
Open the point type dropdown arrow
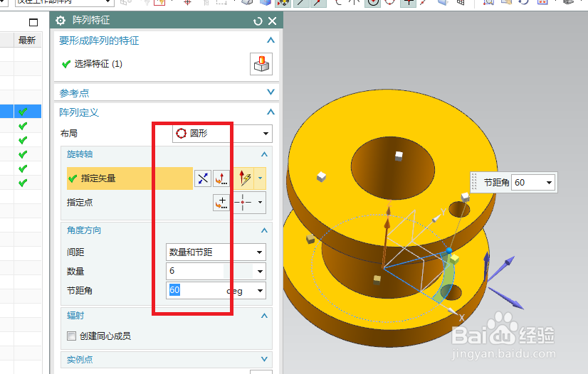pos(261,203)
